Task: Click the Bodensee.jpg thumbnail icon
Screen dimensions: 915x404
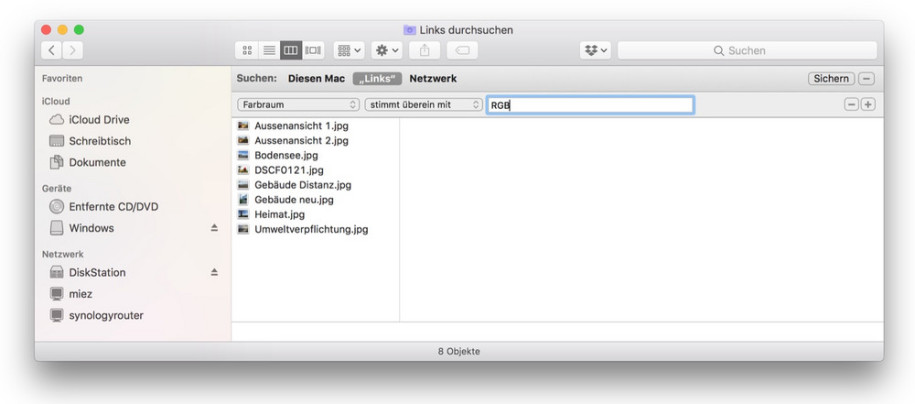Action: [x=243, y=155]
